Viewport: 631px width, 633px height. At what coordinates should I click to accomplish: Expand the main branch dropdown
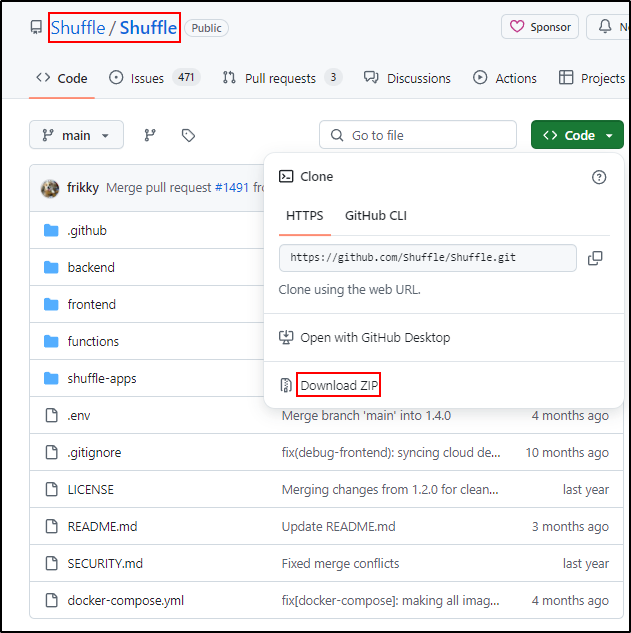tap(76, 135)
